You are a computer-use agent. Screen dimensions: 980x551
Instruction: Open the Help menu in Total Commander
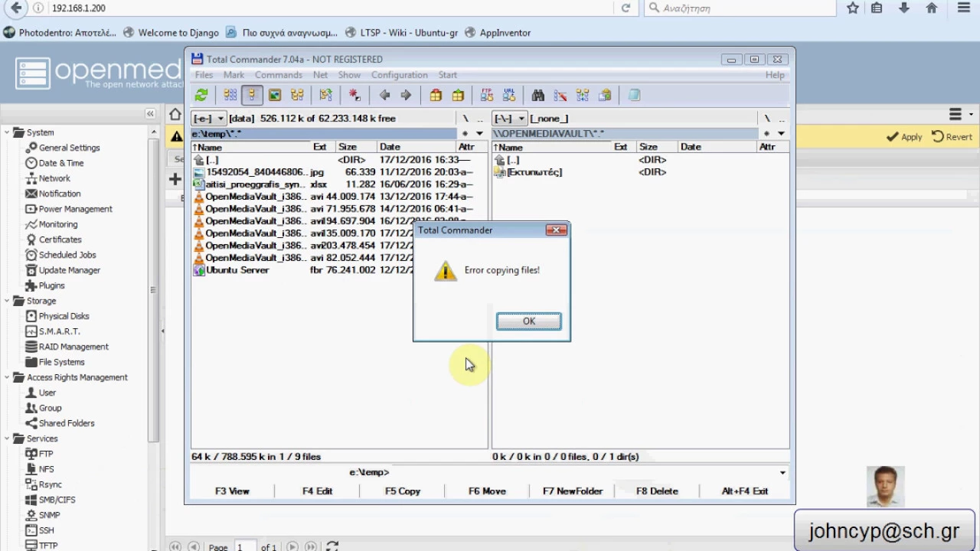775,75
